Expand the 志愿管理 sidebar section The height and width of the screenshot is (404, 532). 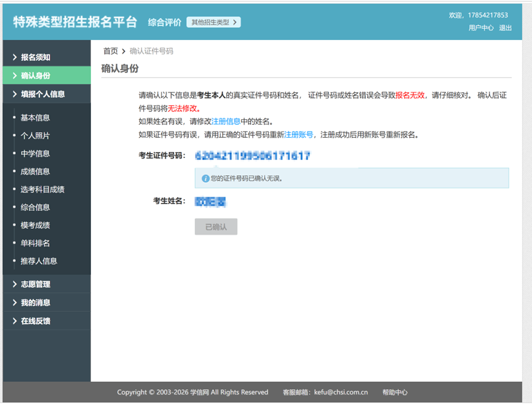pos(47,284)
